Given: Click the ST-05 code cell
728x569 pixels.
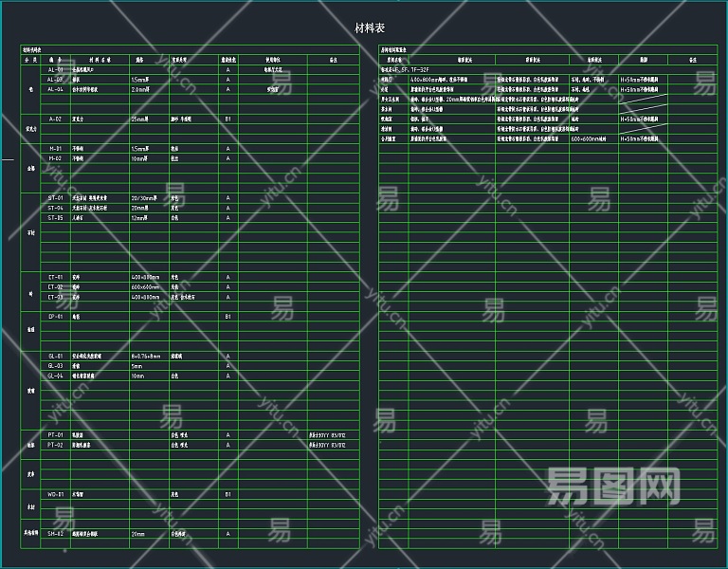Looking at the screenshot, I should 55,217.
